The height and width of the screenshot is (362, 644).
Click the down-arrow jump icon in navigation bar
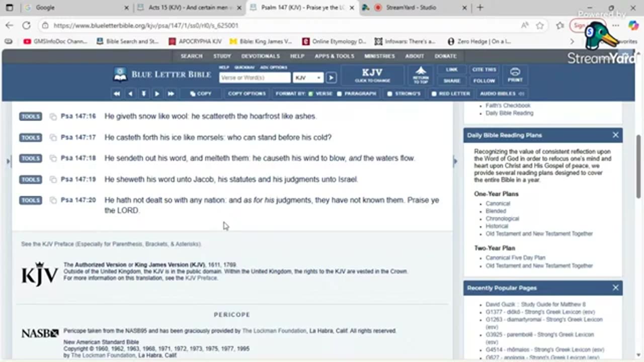(x=143, y=94)
